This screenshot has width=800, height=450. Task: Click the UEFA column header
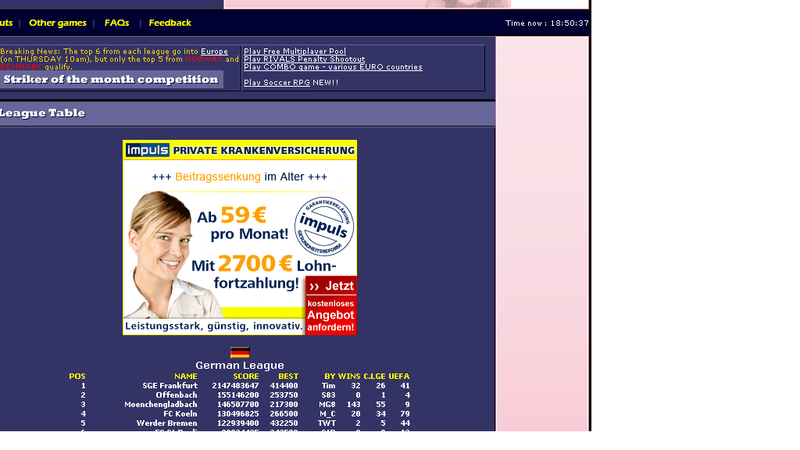[399, 376]
